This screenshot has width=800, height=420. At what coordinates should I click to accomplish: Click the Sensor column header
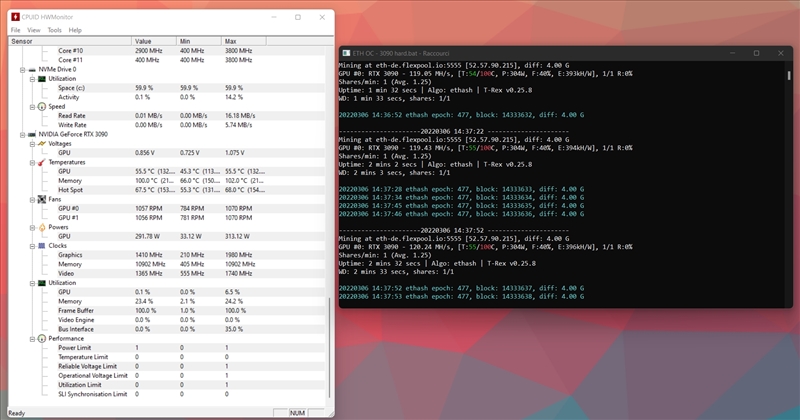70,41
